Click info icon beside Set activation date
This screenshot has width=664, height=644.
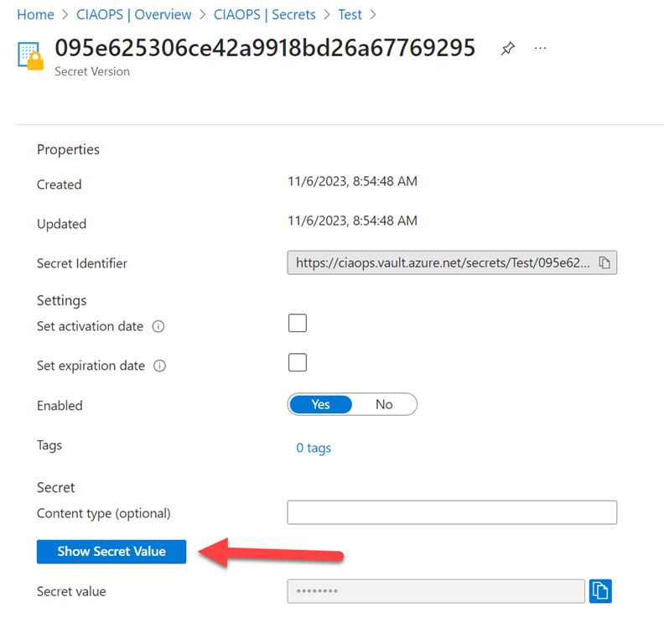[158, 327]
